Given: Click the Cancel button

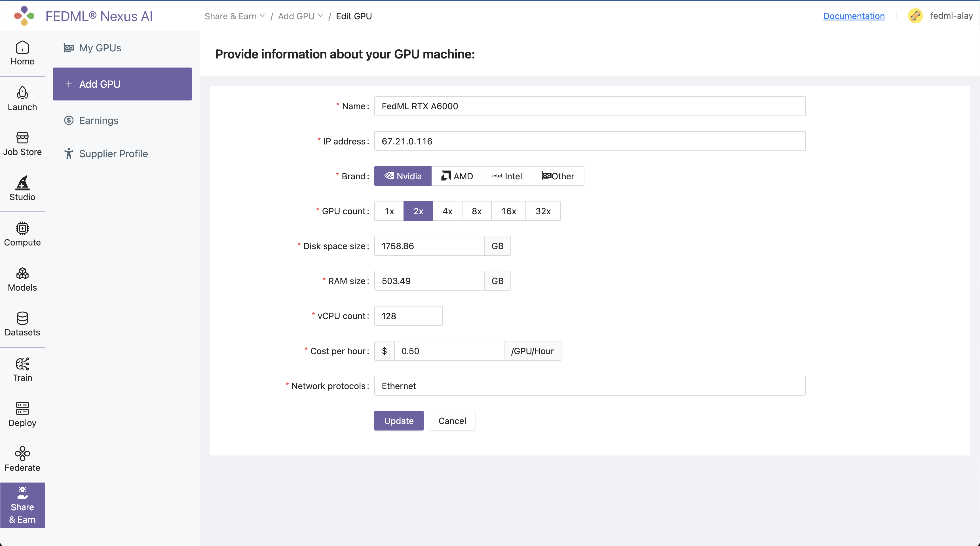Looking at the screenshot, I should tap(452, 420).
